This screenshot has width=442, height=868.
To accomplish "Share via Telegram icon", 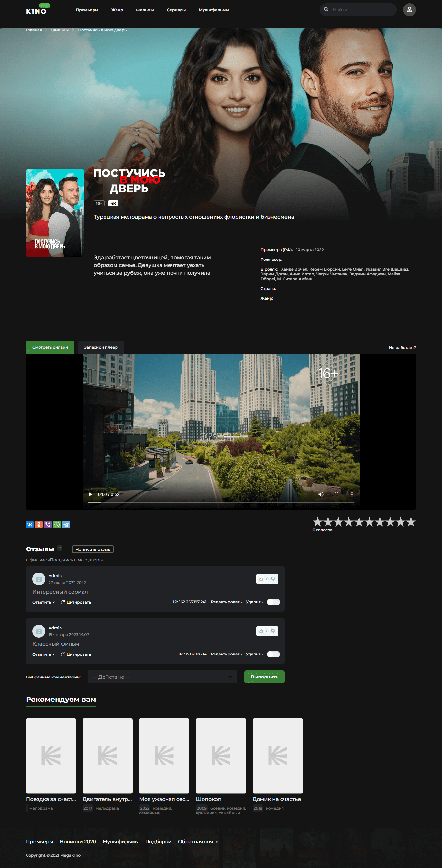I will [x=66, y=524].
